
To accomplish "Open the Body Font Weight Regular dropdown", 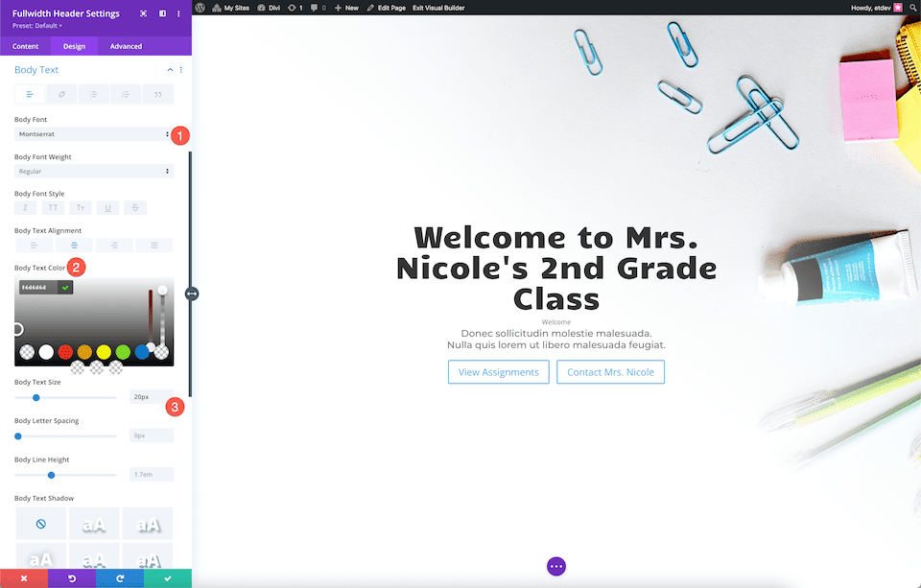I will pos(94,171).
